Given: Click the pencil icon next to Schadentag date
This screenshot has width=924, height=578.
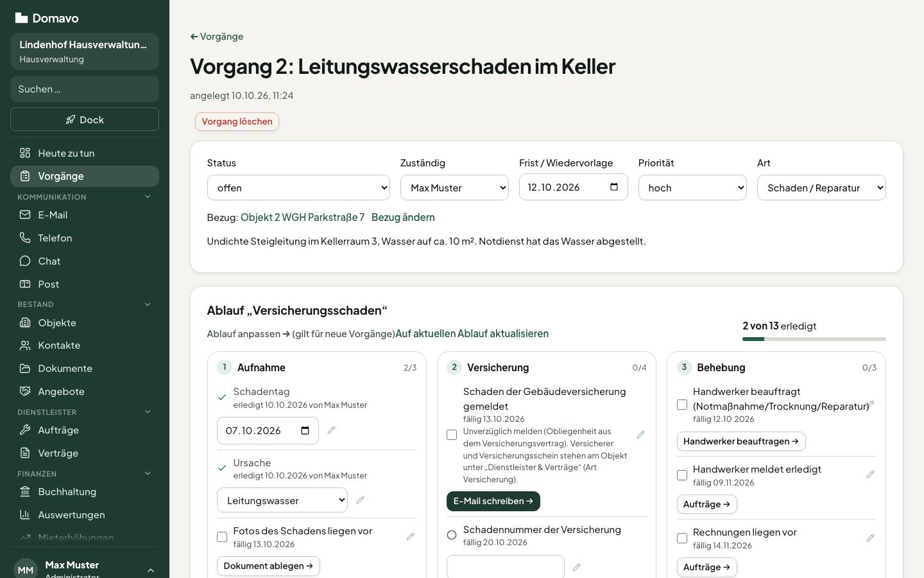Looking at the screenshot, I should pyautogui.click(x=332, y=430).
